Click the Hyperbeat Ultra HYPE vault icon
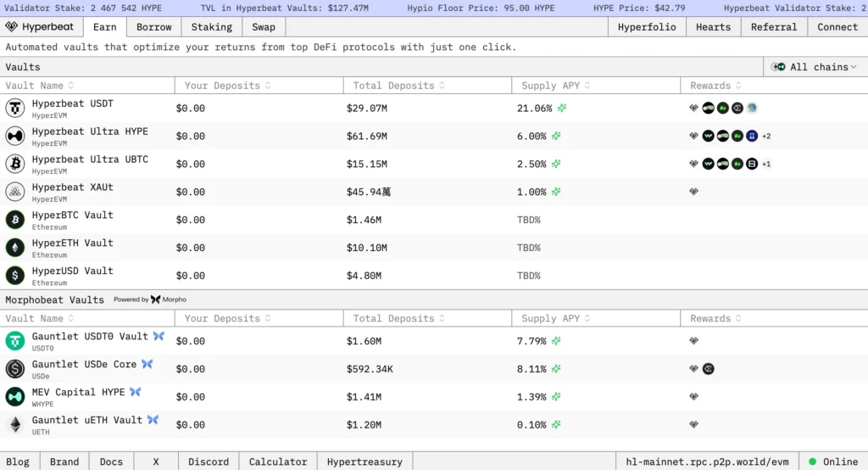The height and width of the screenshot is (470, 868). click(x=15, y=136)
